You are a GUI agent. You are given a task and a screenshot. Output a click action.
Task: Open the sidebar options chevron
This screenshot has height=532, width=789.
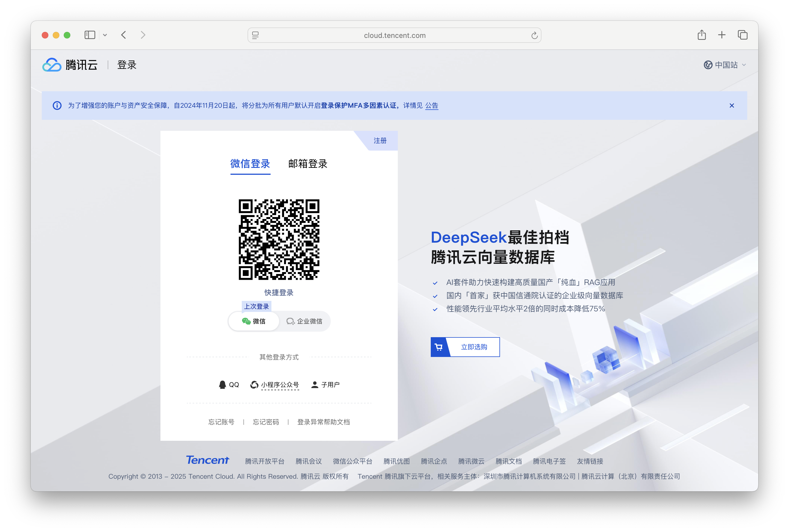pos(105,35)
